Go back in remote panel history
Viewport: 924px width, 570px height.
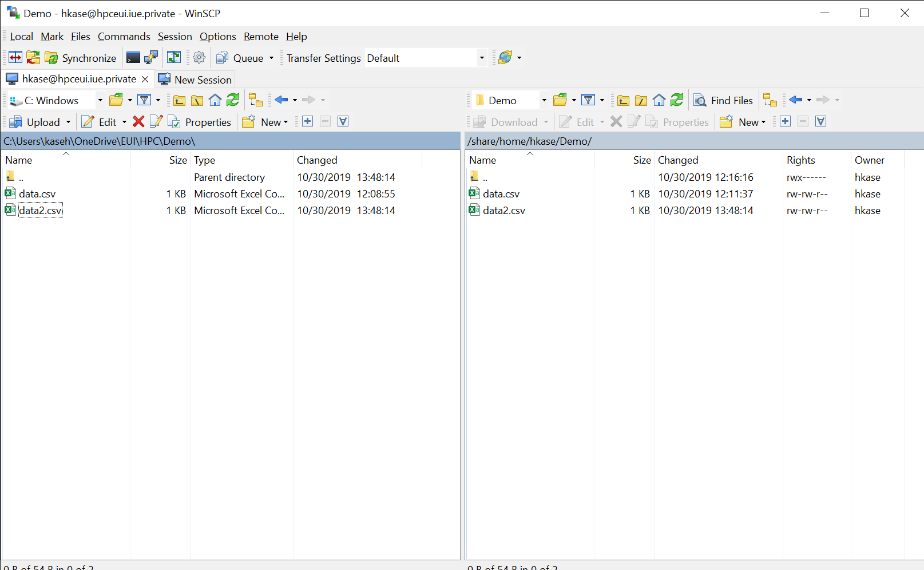(x=795, y=100)
